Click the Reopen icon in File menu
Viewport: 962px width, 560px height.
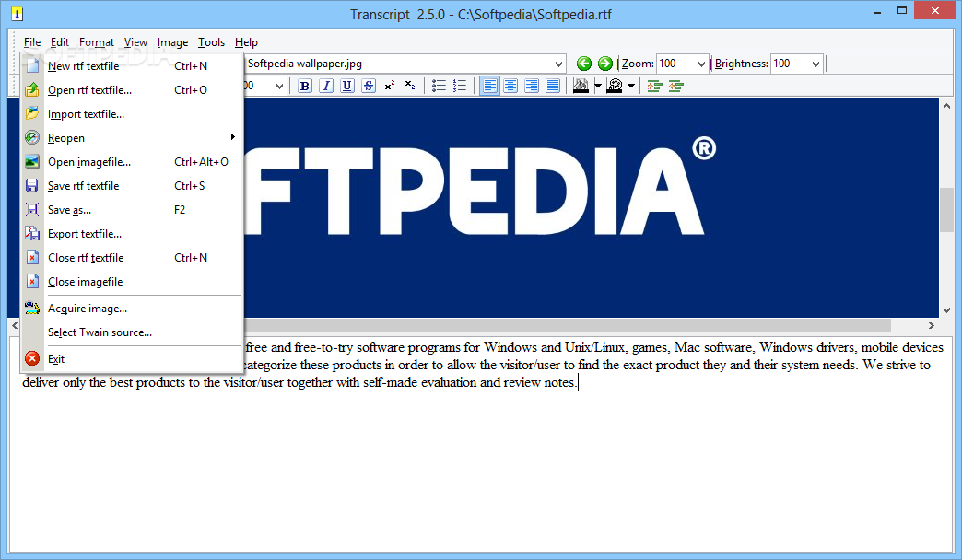[32, 137]
